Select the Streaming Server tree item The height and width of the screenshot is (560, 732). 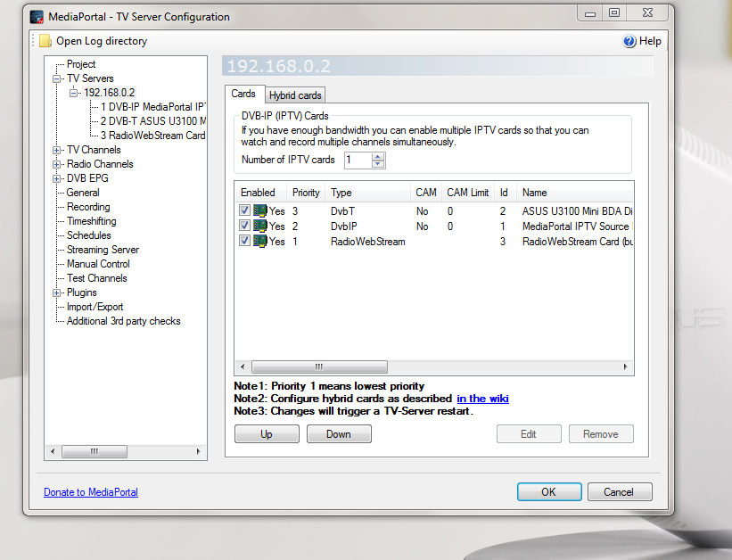coord(103,250)
